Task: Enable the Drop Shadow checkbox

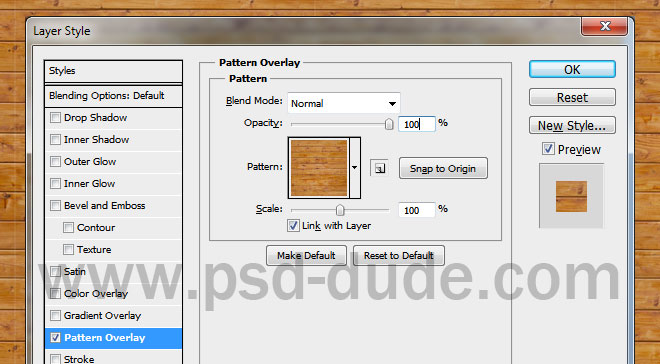Action: [x=55, y=117]
